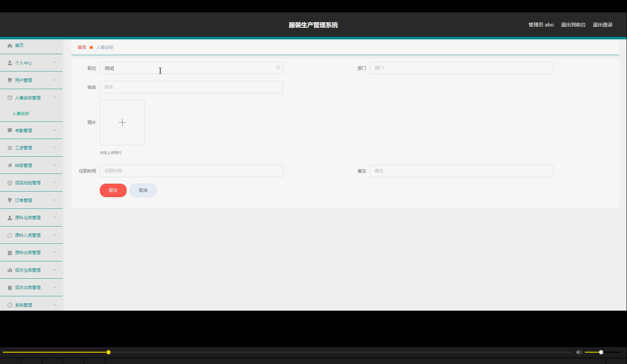Click the 首页 breadcrumb link

click(x=82, y=48)
